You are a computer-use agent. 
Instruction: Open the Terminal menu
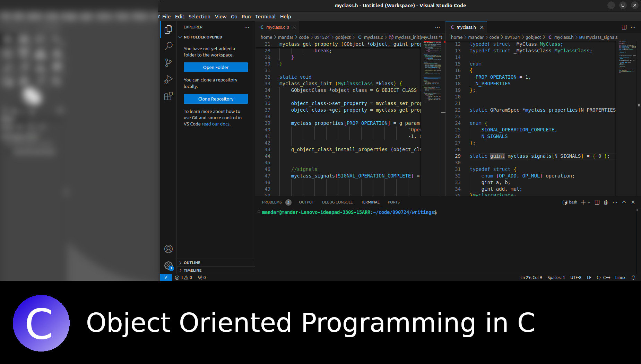[x=265, y=17]
